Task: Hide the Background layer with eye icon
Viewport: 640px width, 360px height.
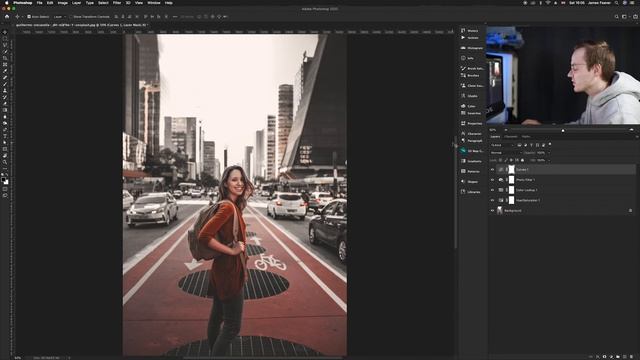Action: point(492,211)
